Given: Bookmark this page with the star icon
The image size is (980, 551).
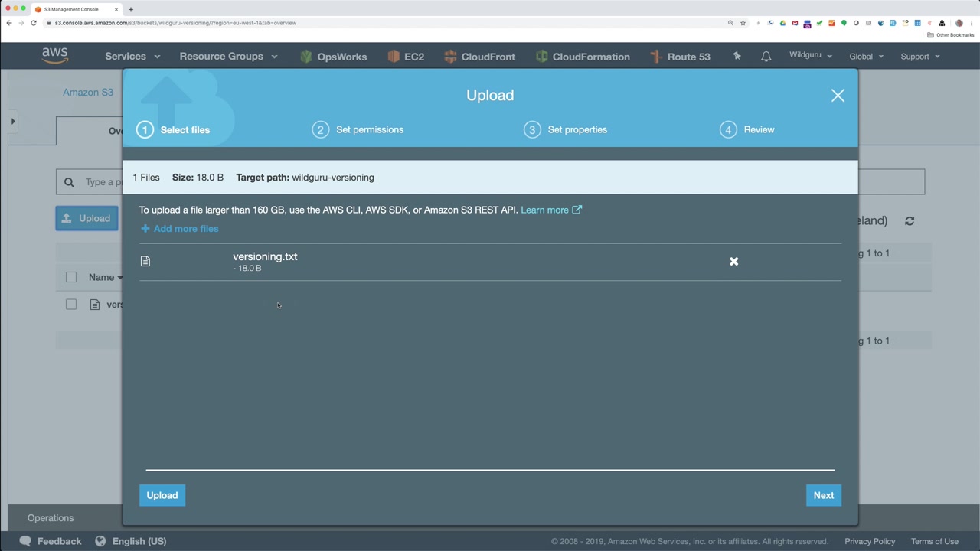Looking at the screenshot, I should click(743, 23).
